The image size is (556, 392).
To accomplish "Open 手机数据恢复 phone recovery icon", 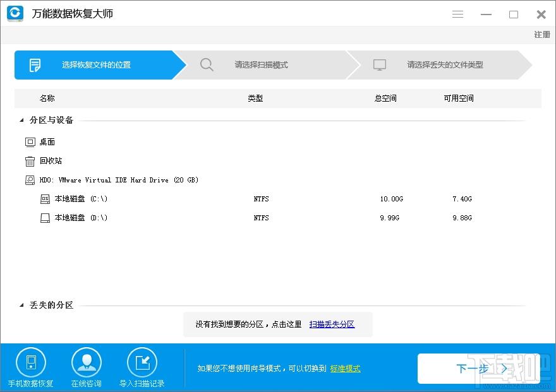I will [x=31, y=362].
